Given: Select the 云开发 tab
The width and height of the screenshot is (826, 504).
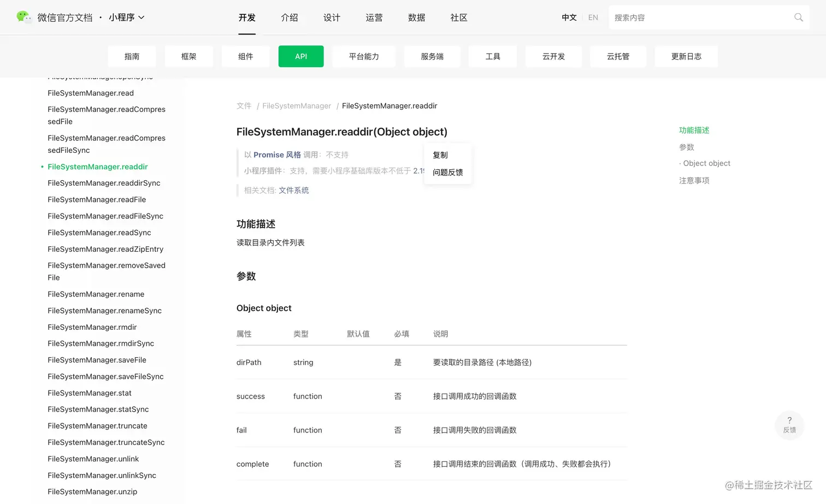Looking at the screenshot, I should point(553,56).
